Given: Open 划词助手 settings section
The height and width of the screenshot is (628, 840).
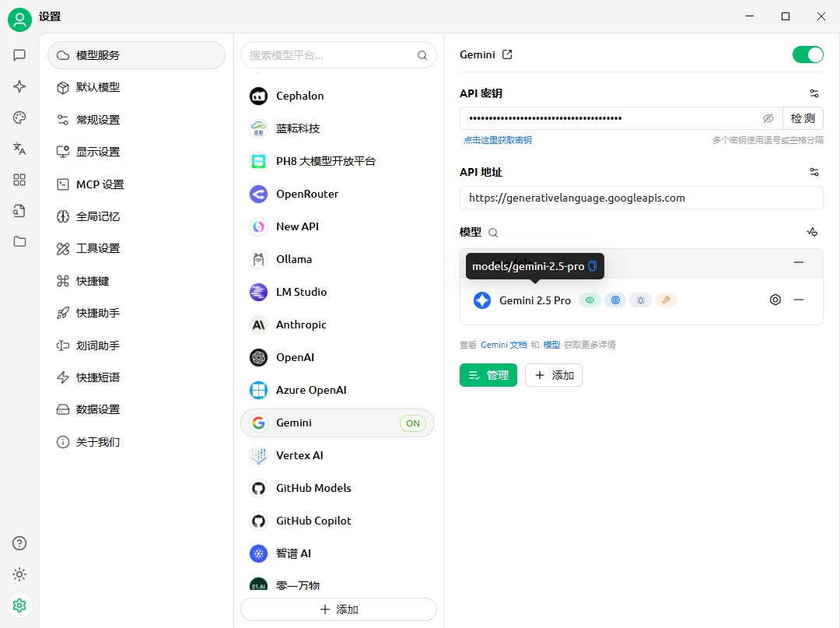Looking at the screenshot, I should pos(136,346).
